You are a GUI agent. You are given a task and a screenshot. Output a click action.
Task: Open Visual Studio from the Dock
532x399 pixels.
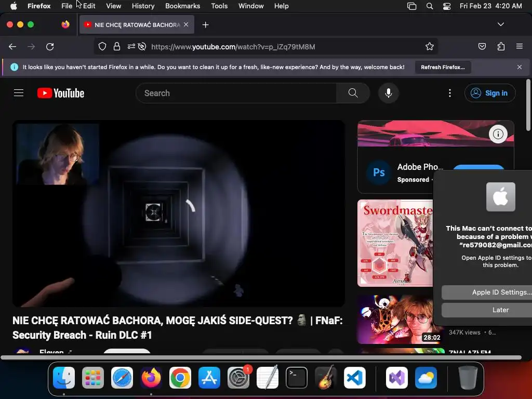click(x=397, y=378)
